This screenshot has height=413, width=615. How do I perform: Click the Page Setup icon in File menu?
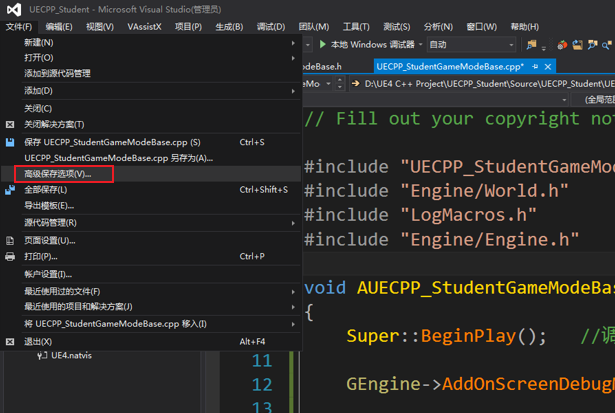(10, 240)
